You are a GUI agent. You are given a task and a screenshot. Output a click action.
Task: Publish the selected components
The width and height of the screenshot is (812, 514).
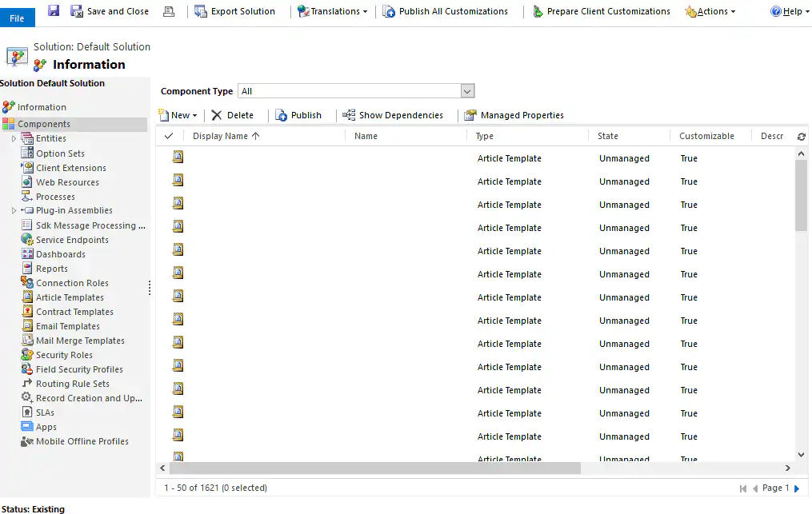(x=299, y=114)
